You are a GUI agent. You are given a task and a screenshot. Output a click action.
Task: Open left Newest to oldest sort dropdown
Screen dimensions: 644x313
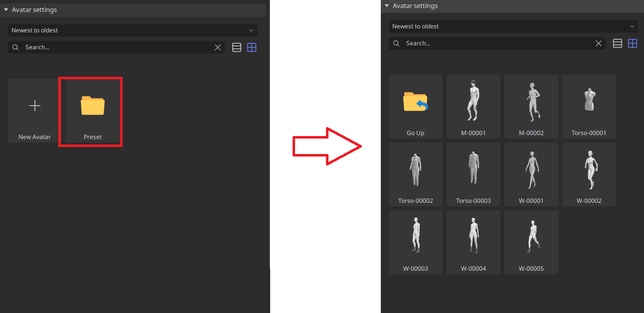coord(133,30)
